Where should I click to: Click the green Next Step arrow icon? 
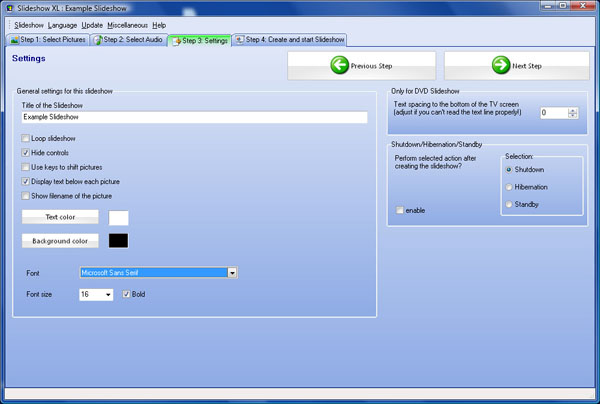tap(500, 65)
